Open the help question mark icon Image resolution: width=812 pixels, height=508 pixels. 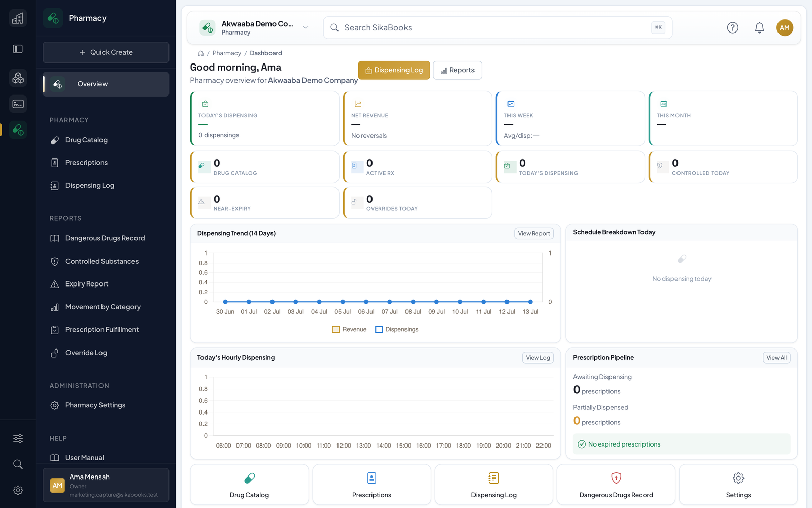click(x=732, y=28)
